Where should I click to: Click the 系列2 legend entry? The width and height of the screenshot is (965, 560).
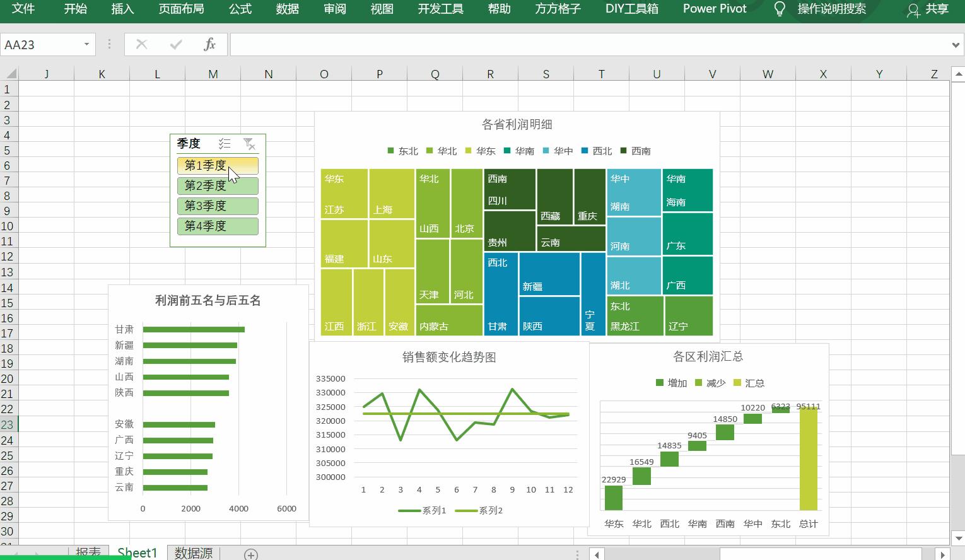(479, 510)
